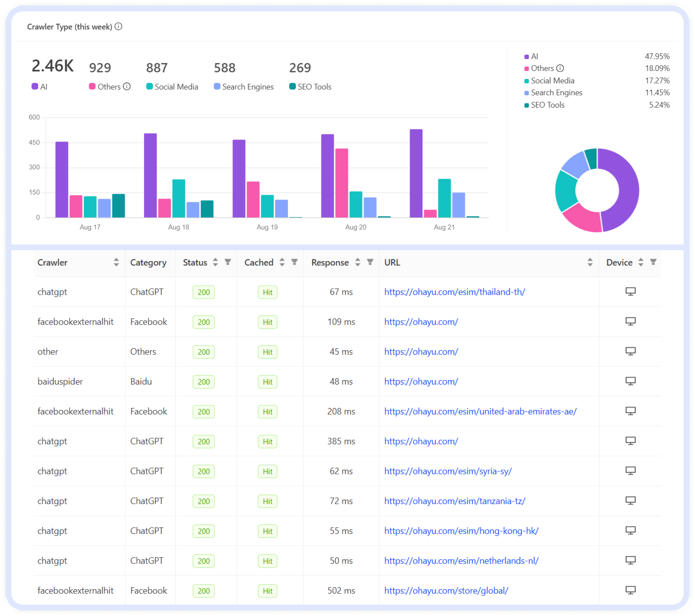695x616 pixels.
Task: Toggle the AI series in the bar chart legend
Action: (x=43, y=87)
